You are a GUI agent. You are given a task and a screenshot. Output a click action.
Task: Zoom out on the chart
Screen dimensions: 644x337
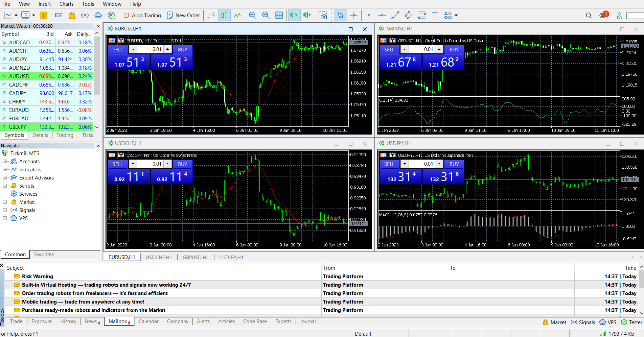266,16
